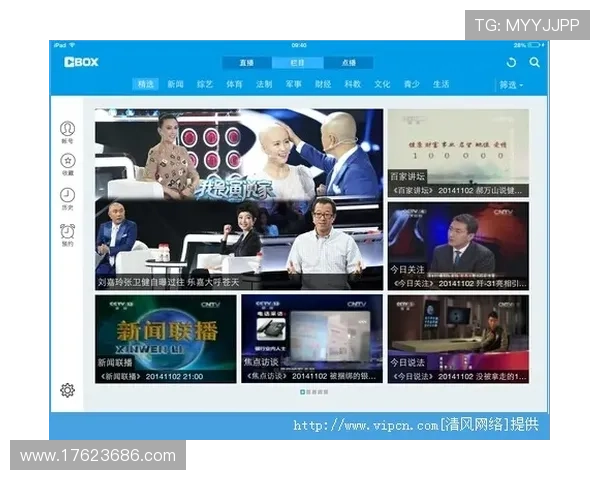Switch to the 直播 live tab
This screenshot has width=600, height=480.
click(x=247, y=63)
